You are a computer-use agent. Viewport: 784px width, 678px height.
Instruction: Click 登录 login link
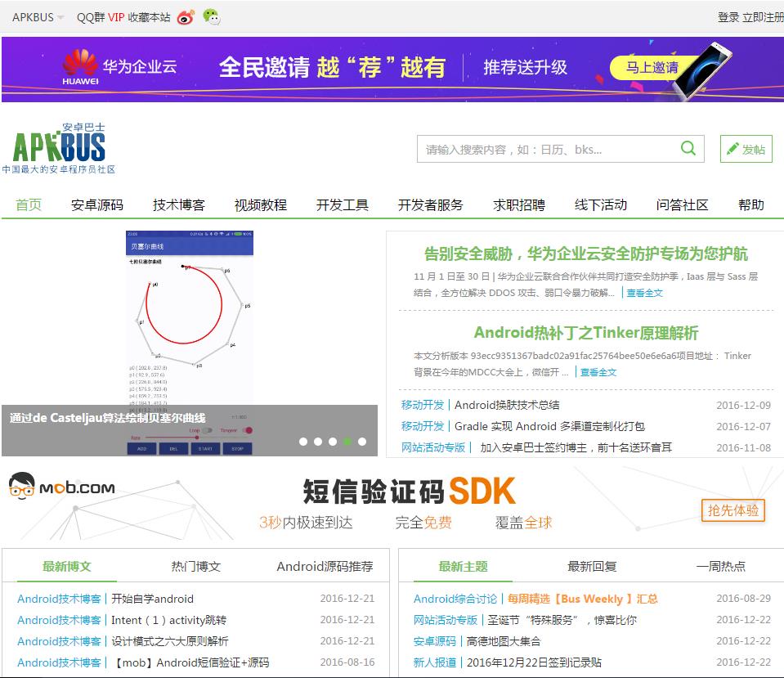click(728, 17)
